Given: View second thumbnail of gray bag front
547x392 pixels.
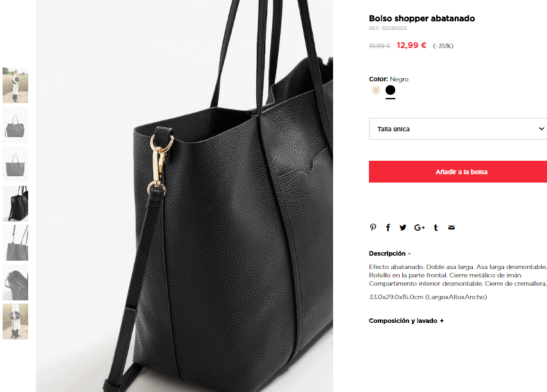Looking at the screenshot, I should coord(15,124).
